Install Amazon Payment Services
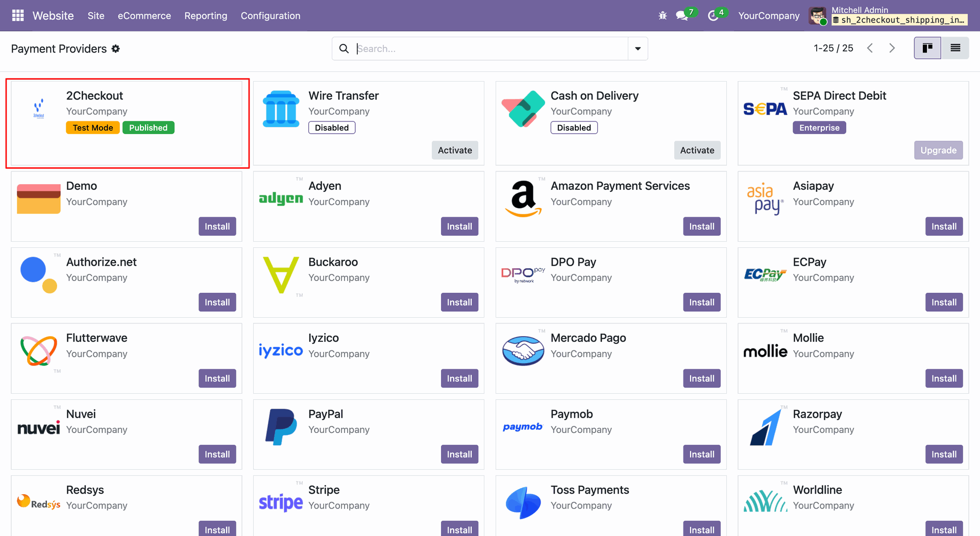 702,226
